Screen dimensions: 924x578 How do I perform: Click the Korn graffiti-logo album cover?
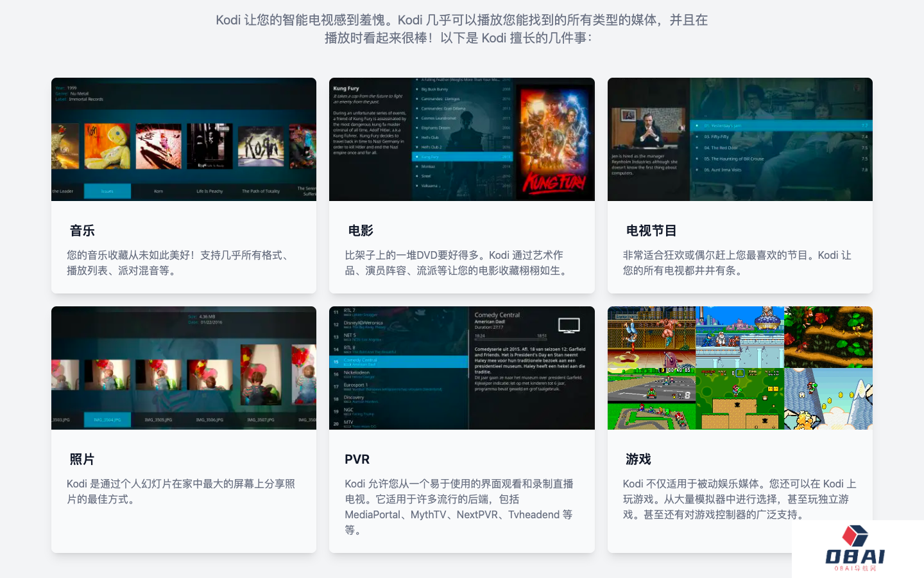click(261, 146)
